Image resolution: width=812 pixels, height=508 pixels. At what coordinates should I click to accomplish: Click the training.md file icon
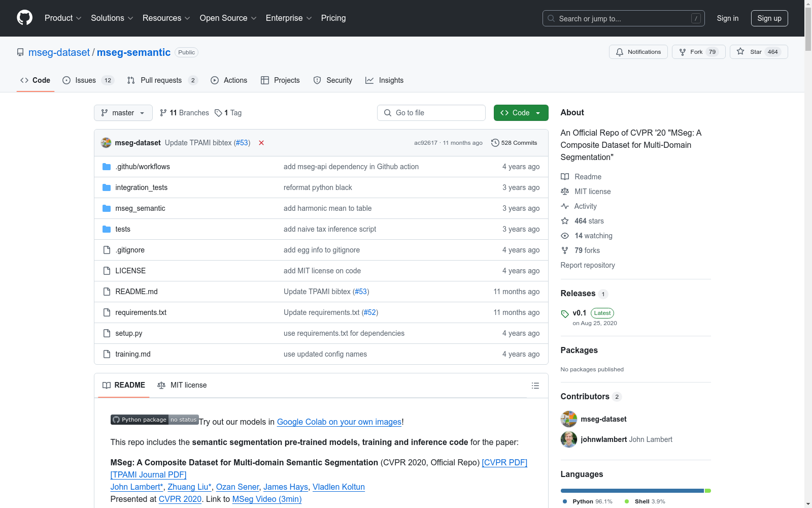[107, 354]
